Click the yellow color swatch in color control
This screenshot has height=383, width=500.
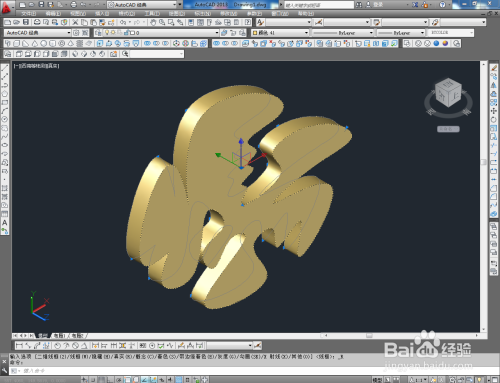255,33
